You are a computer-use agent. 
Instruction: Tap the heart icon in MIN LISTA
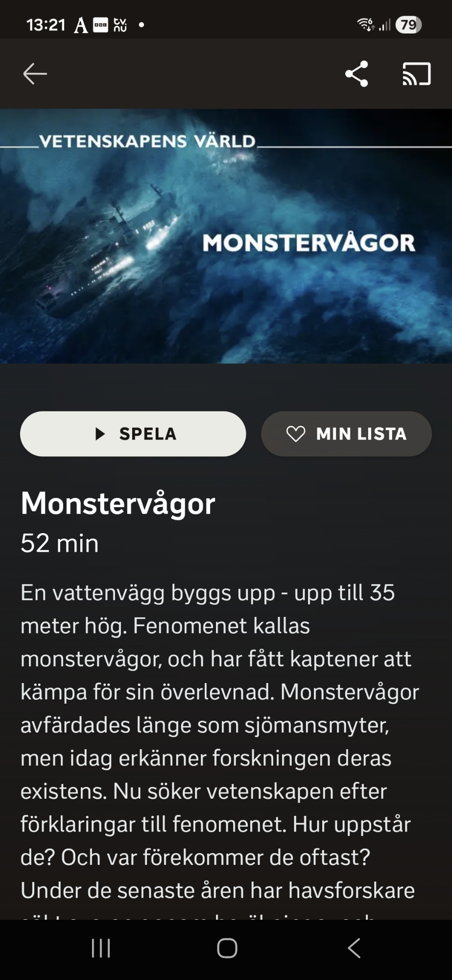tap(296, 434)
